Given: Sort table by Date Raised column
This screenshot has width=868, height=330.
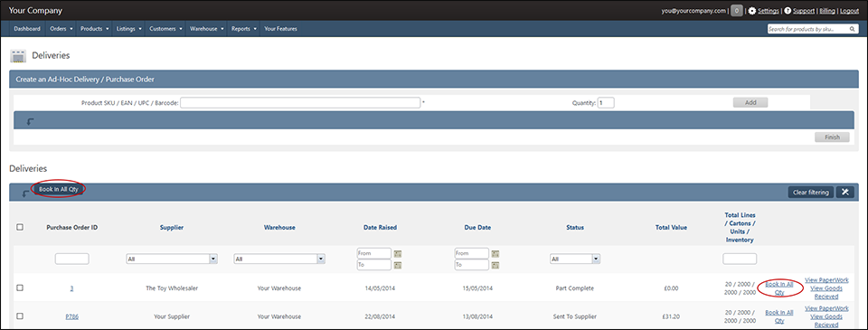Looking at the screenshot, I should tap(380, 228).
